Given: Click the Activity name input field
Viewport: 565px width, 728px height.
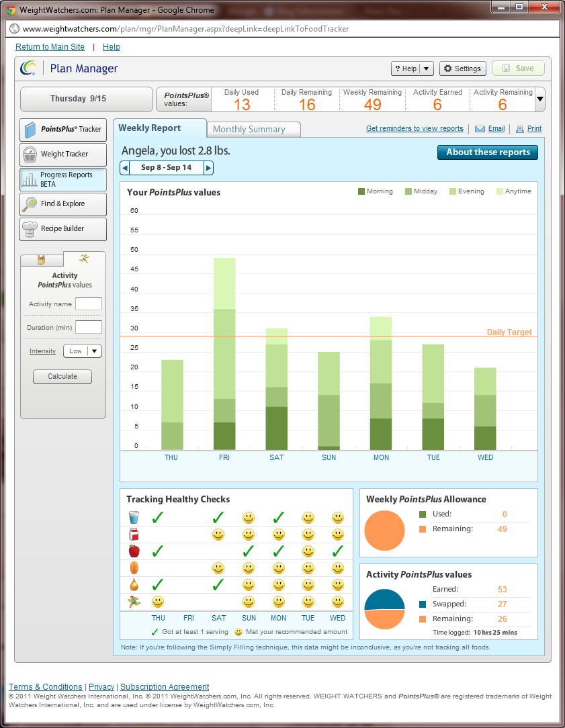Looking at the screenshot, I should (89, 304).
